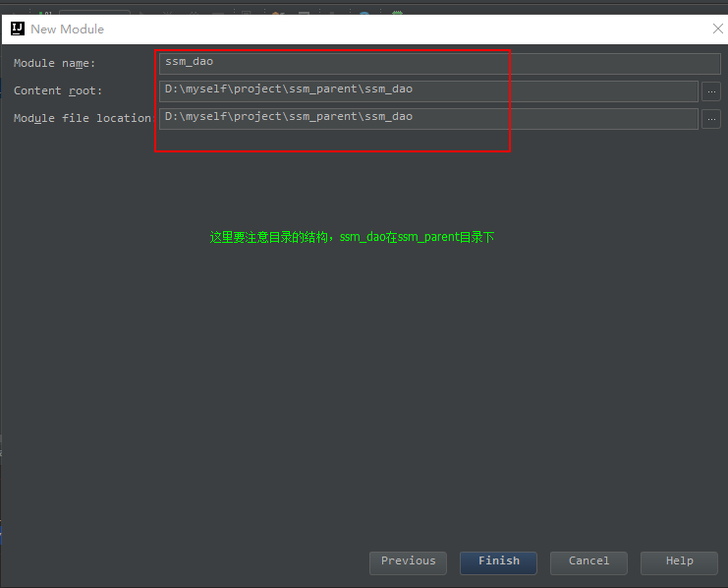
Task: Cancel the New Module dialog
Action: click(588, 562)
